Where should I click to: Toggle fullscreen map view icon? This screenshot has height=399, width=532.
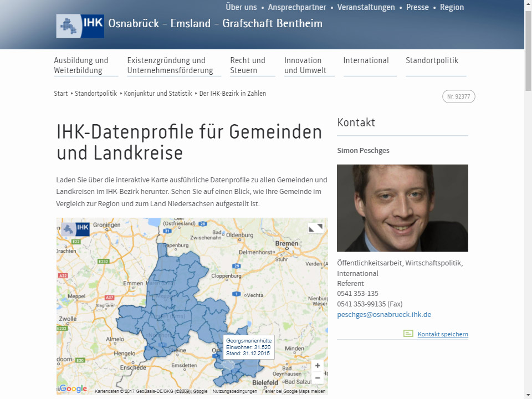315,228
